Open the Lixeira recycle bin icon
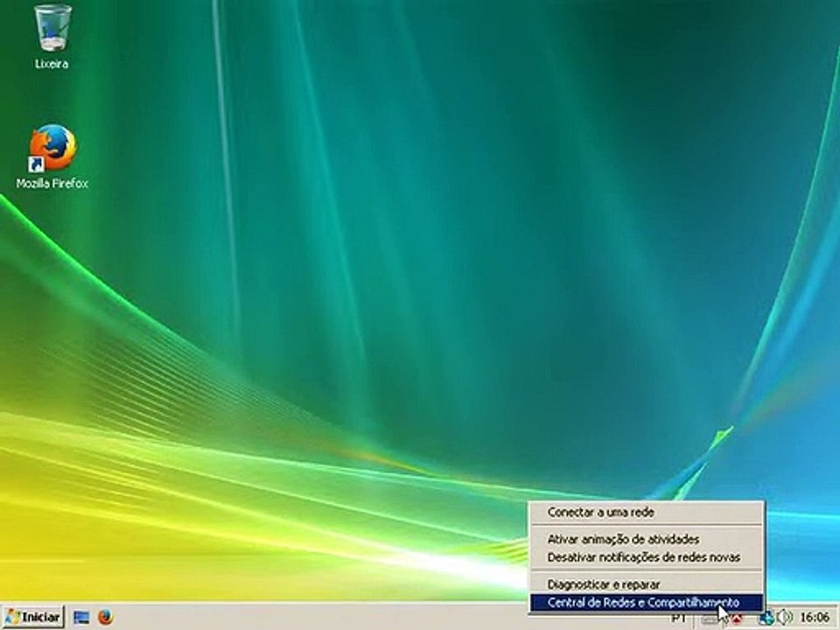This screenshot has height=630, width=840. tap(52, 37)
